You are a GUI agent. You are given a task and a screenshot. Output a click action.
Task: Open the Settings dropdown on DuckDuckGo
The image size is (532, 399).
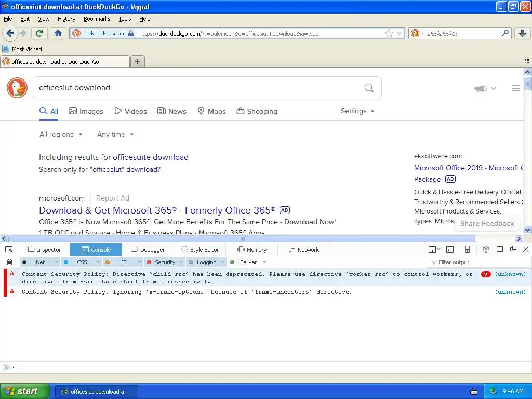pos(357,111)
